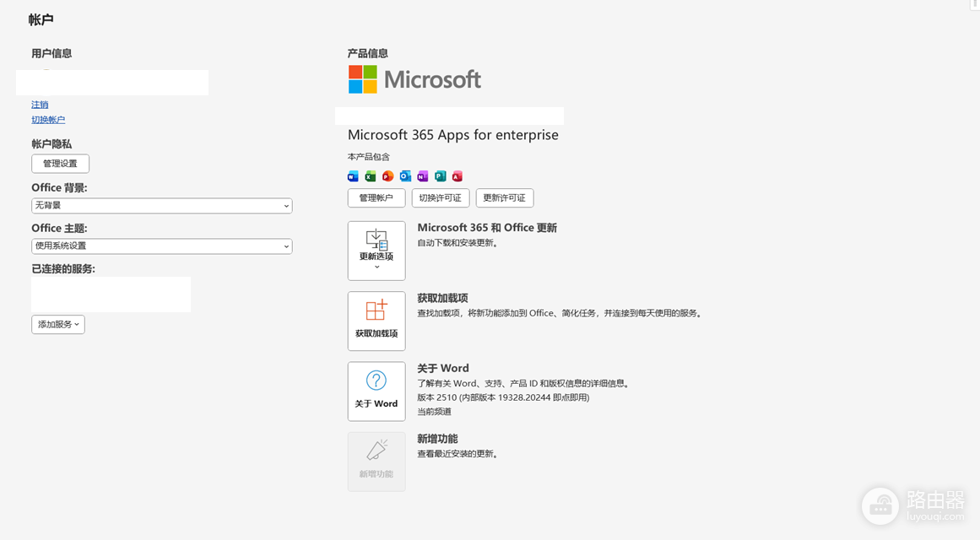This screenshot has width=980, height=540.
Task: Click the 查看最近安装的更新 text
Action: point(458,454)
